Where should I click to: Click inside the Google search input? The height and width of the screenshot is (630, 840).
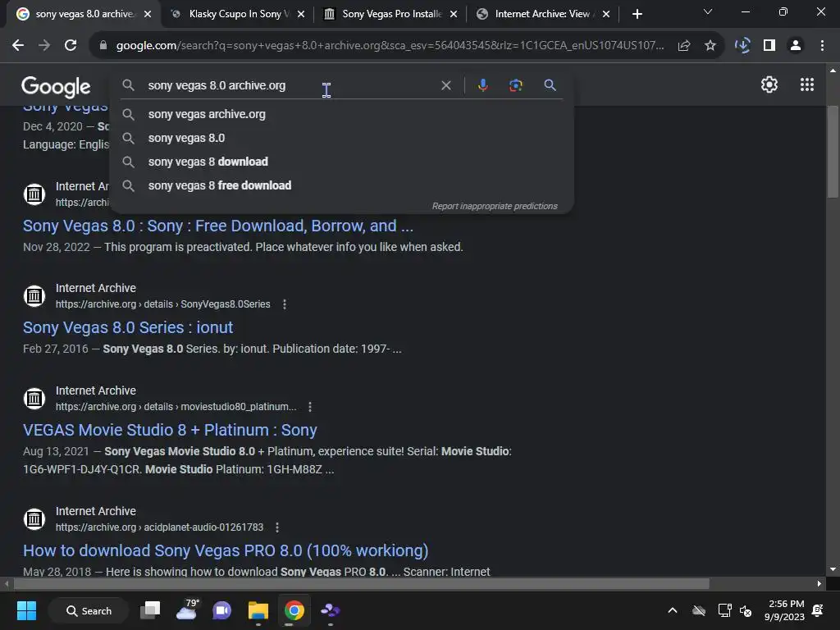point(290,85)
